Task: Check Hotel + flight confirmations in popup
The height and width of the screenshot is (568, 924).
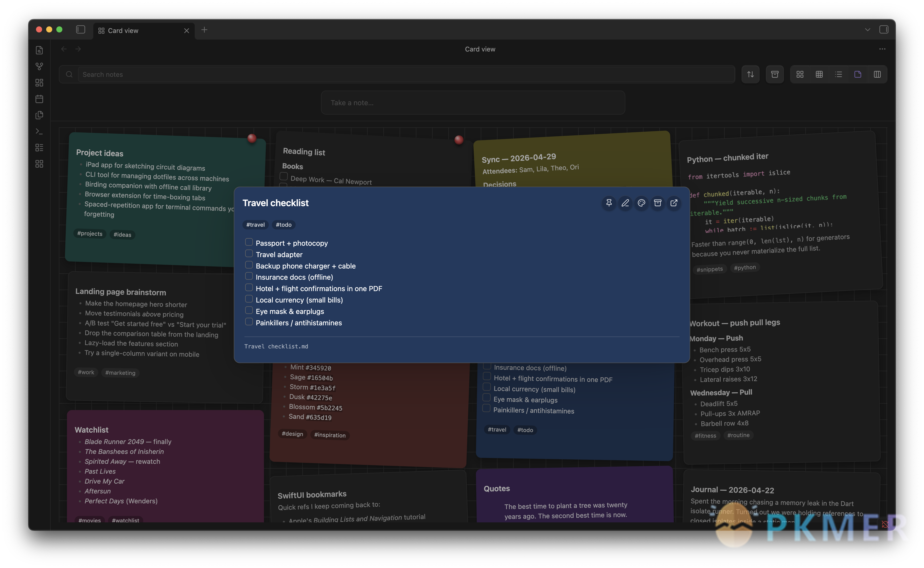Action: (249, 288)
